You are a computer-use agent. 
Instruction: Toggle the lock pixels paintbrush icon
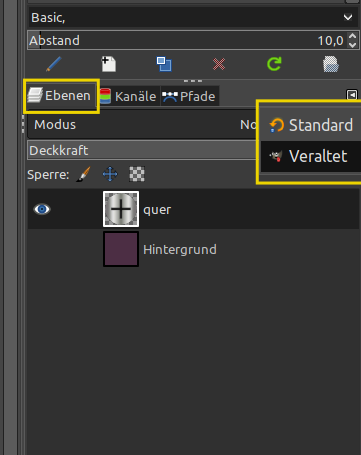pos(83,174)
